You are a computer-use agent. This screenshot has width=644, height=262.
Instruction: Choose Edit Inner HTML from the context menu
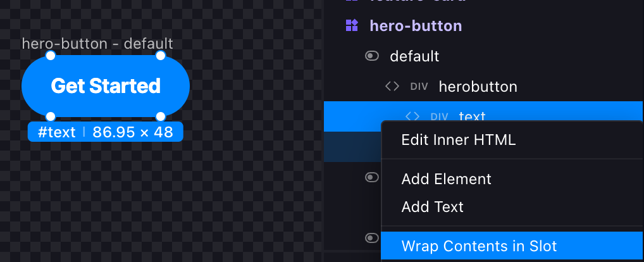pyautogui.click(x=459, y=140)
